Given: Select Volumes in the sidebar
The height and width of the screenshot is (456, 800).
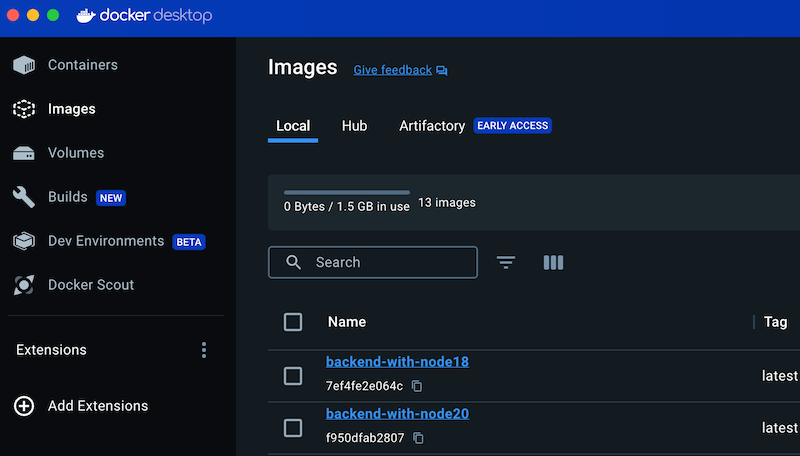Looking at the screenshot, I should (76, 153).
